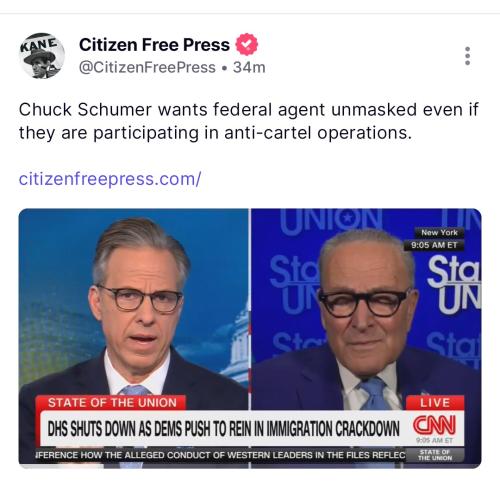Click the CNN logo in the video
This screenshot has height=489, width=500.
[x=434, y=425]
